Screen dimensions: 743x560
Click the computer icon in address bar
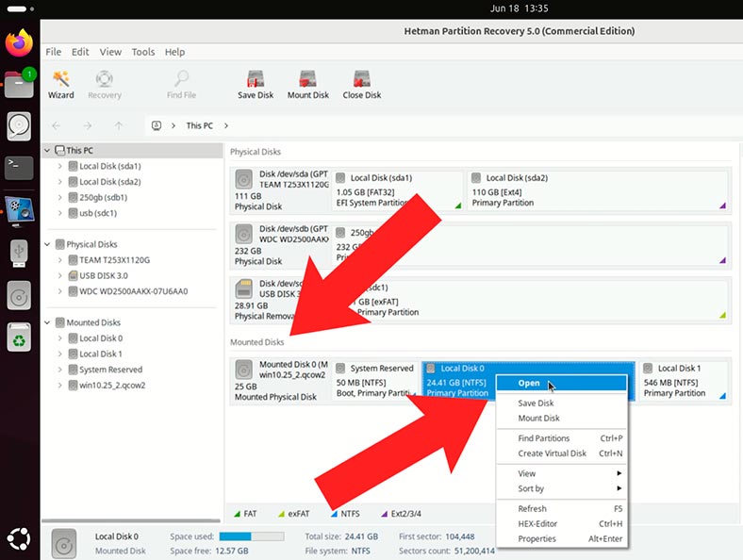pyautogui.click(x=157, y=125)
